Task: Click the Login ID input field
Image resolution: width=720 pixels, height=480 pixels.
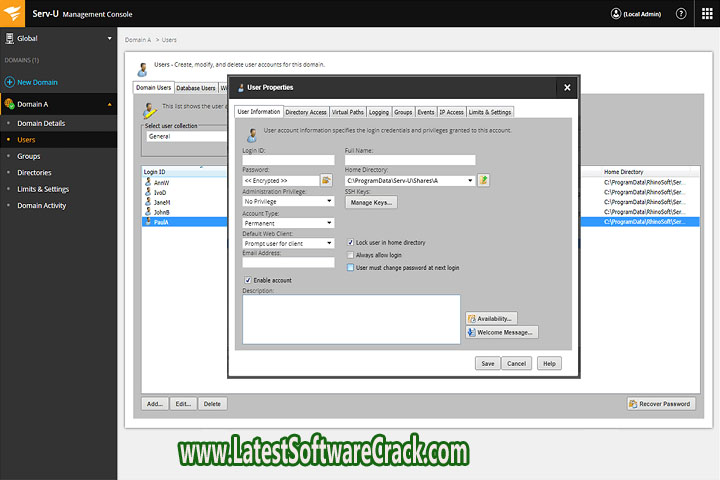Action: 288,160
